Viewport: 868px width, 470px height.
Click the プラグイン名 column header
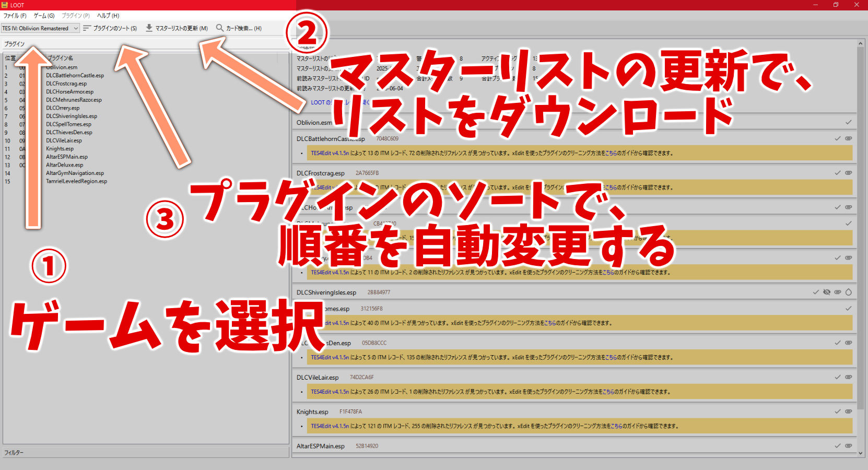point(60,58)
